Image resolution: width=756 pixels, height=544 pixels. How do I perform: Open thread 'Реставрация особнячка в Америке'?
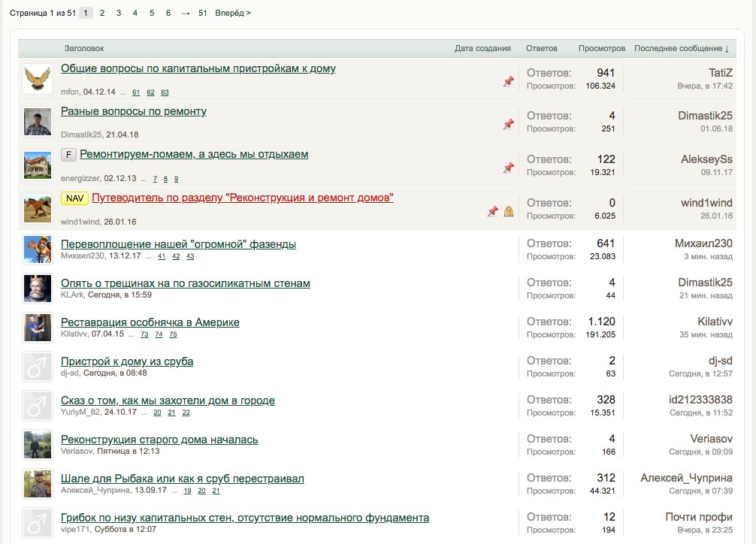point(150,322)
